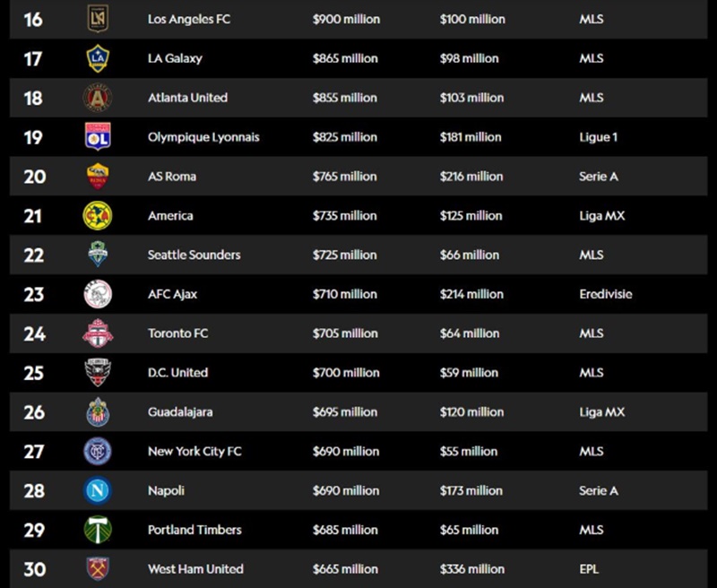Click the Los Angeles FC crest icon

pyautogui.click(x=98, y=19)
